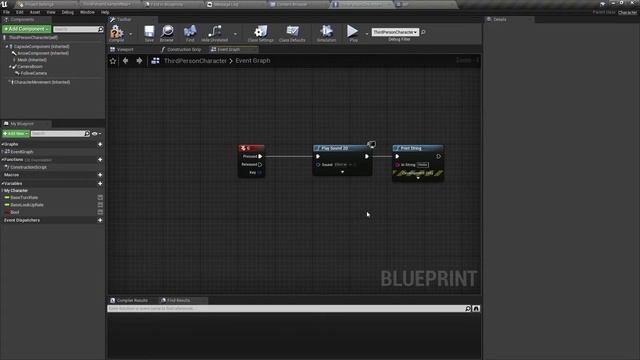
Task: Click the In String text box on Print String
Action: pyautogui.click(x=422, y=164)
